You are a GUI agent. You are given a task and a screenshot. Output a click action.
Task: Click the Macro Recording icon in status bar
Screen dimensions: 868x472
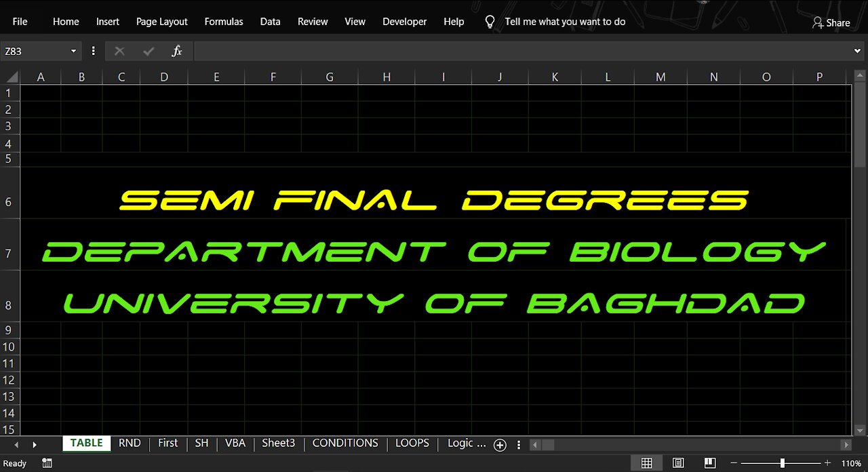coord(47,463)
